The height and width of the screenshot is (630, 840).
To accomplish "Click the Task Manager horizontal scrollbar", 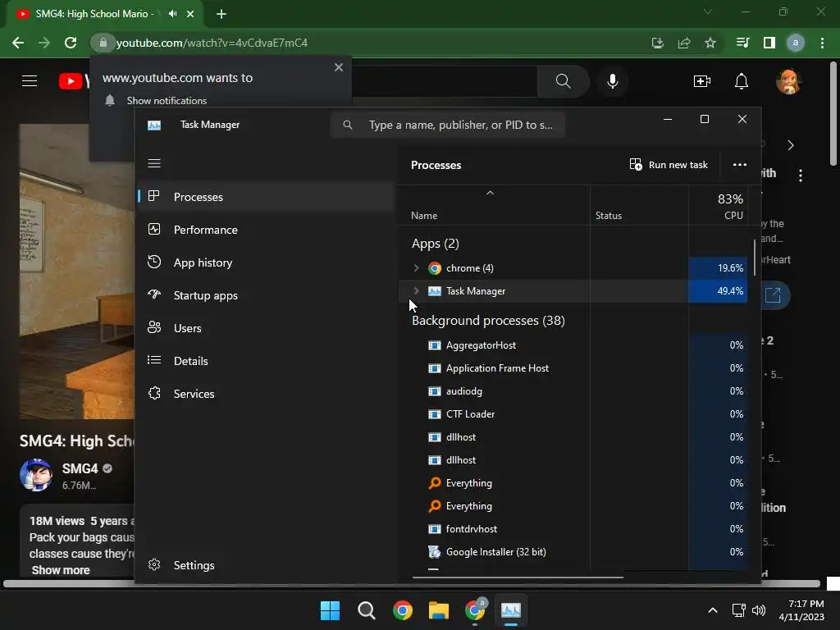I will [x=518, y=577].
